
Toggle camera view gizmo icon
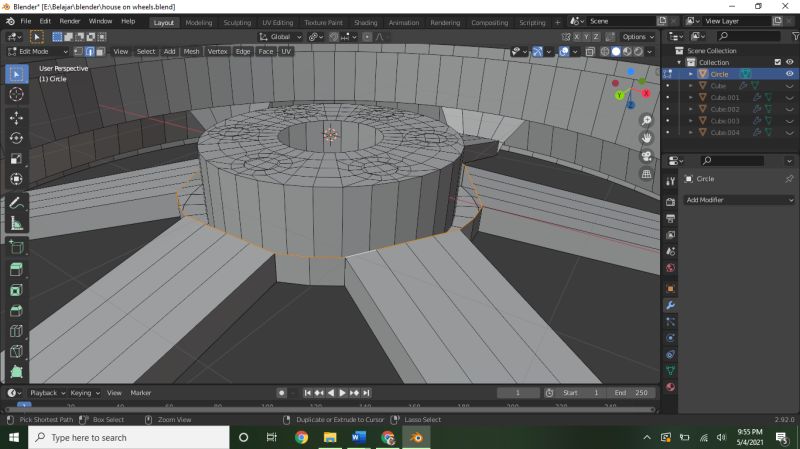(x=646, y=156)
